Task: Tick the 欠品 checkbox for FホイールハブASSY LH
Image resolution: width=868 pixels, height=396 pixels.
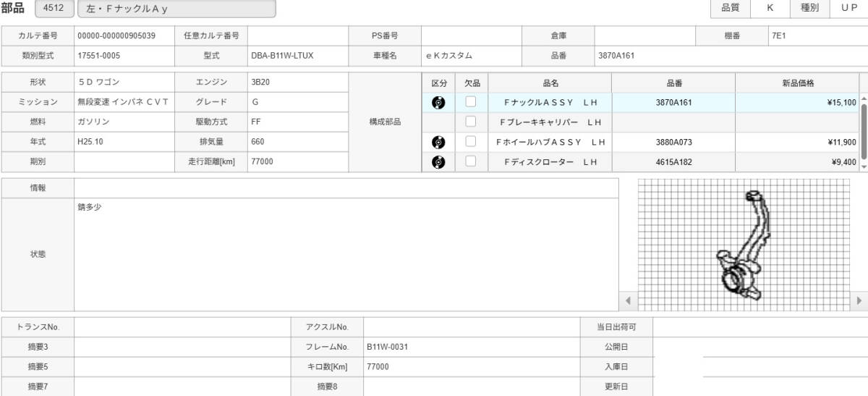Action: [471, 142]
